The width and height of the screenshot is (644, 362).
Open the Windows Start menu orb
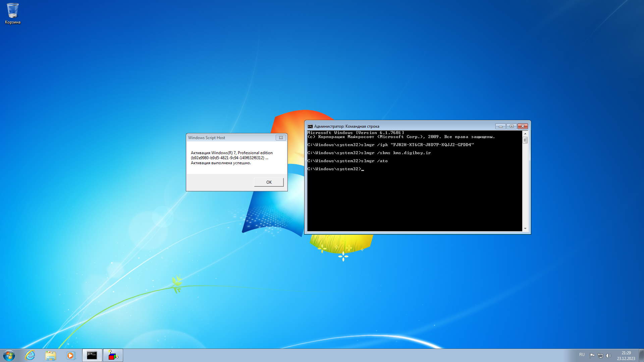click(9, 355)
